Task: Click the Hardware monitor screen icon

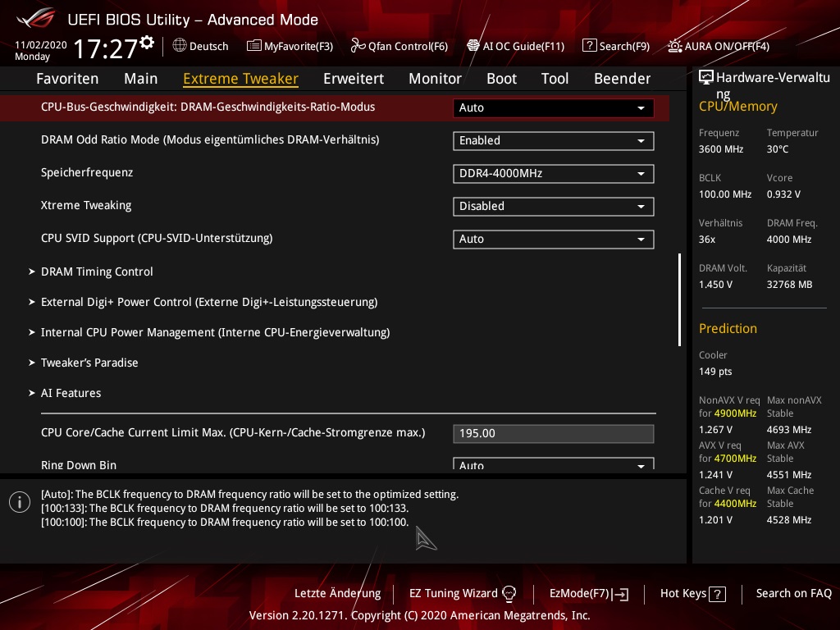Action: click(x=706, y=78)
